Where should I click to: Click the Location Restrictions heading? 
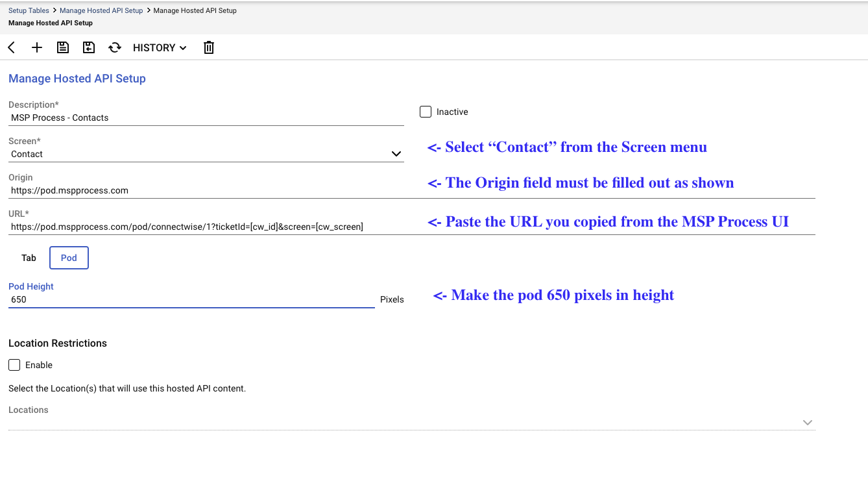58,343
